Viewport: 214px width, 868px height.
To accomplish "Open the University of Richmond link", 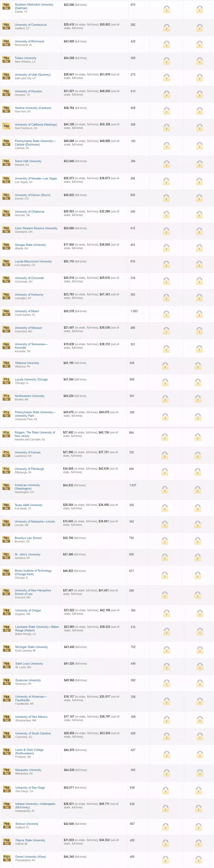I will point(29,41).
